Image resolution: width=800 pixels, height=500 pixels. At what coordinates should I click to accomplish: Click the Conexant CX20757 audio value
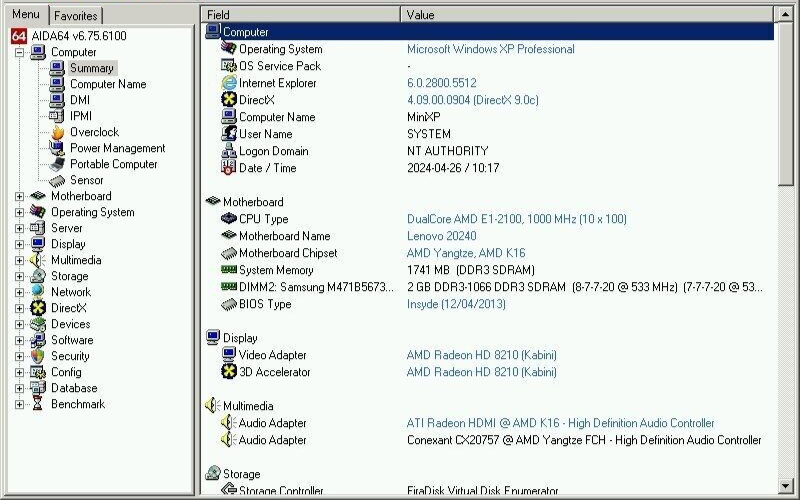pos(584,440)
